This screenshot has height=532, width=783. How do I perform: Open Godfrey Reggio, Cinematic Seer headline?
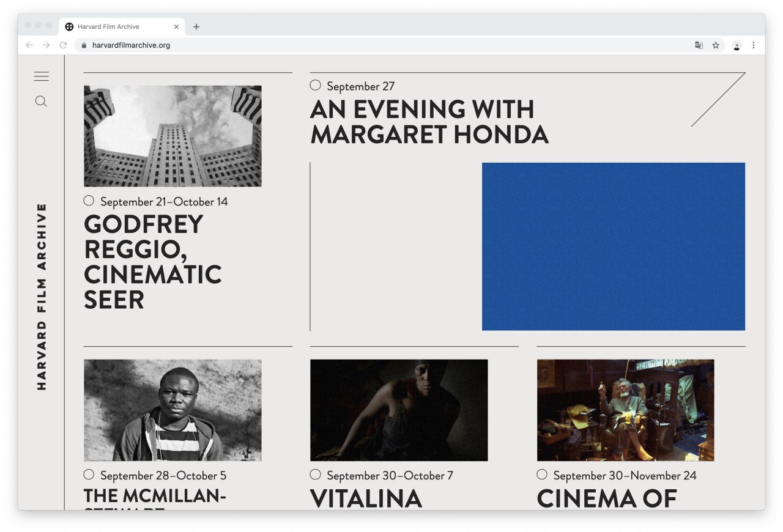152,262
